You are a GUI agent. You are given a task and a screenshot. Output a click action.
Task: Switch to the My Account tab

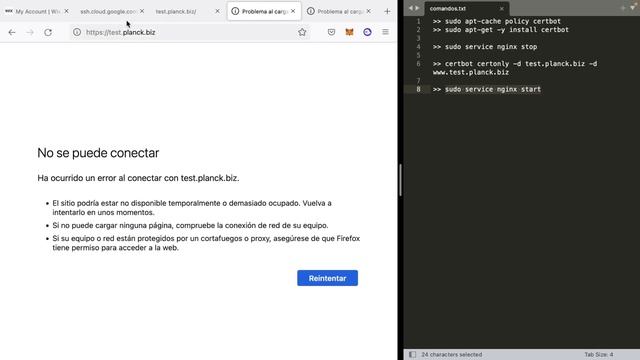[36, 11]
